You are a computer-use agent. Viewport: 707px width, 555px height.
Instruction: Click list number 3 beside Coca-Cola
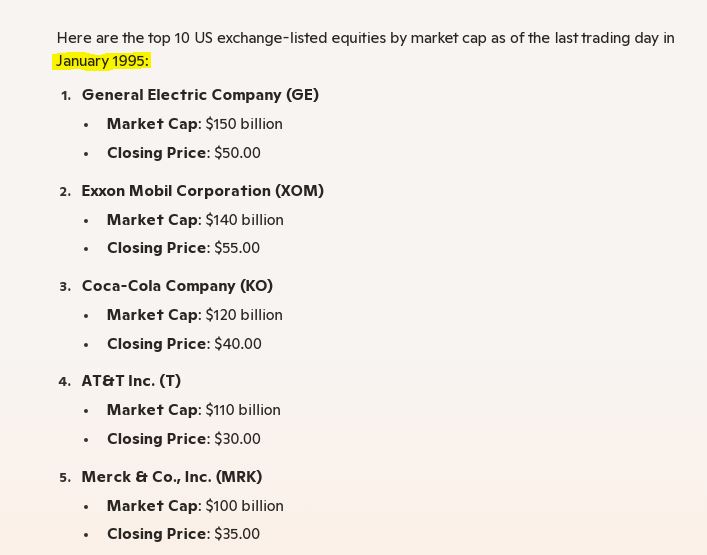tap(65, 286)
